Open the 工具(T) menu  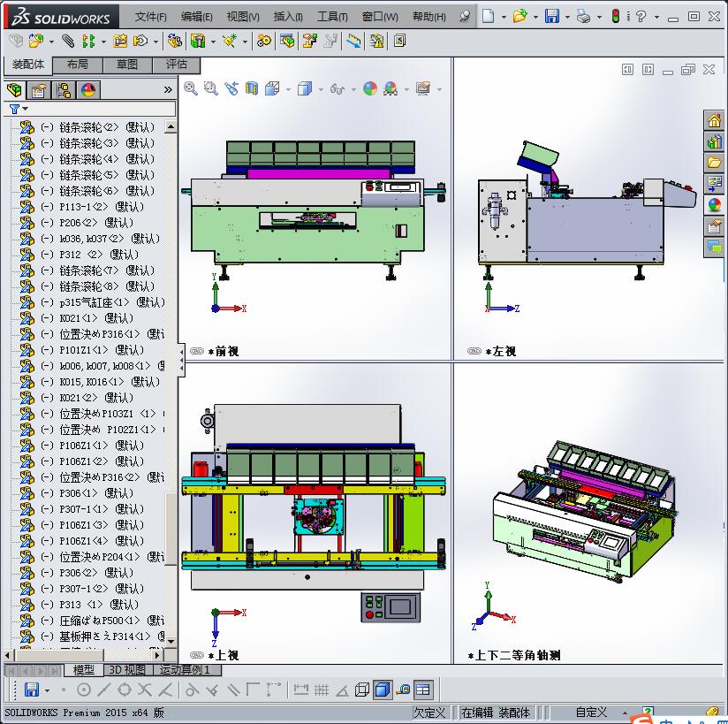pos(332,17)
